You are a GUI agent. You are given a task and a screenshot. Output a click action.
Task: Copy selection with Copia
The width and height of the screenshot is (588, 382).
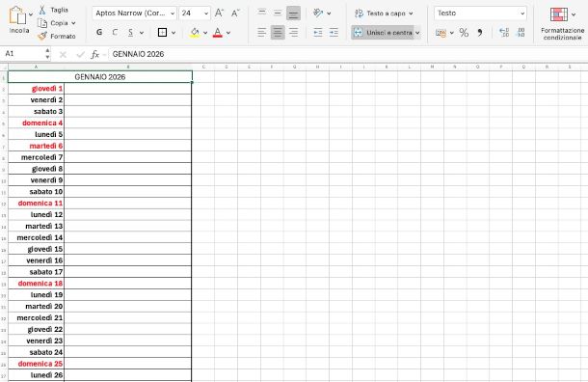coord(53,23)
